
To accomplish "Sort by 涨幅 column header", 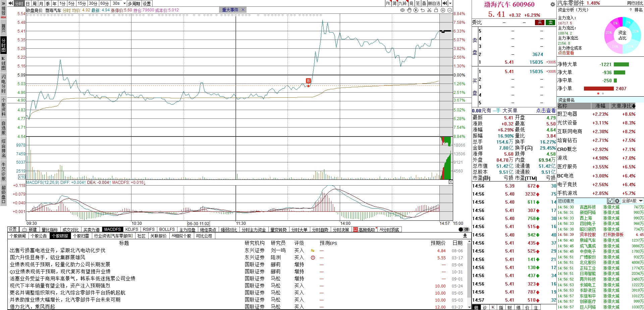I will (x=600, y=106).
